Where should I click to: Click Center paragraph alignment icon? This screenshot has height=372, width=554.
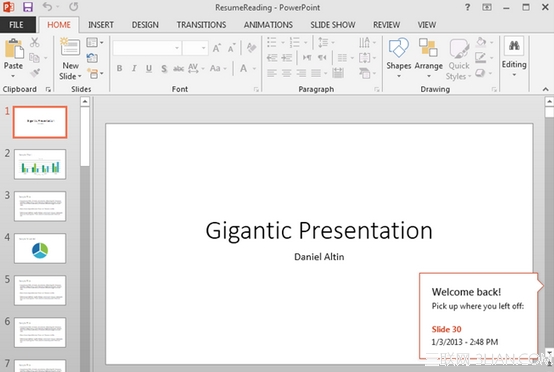point(287,73)
